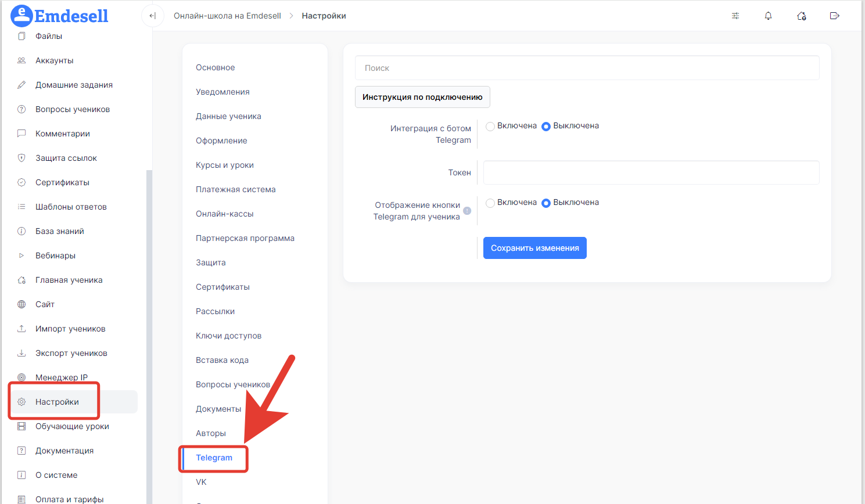Viewport: 865px width, 504px height.
Task: Click the Аккаунты users icon
Action: click(x=21, y=60)
